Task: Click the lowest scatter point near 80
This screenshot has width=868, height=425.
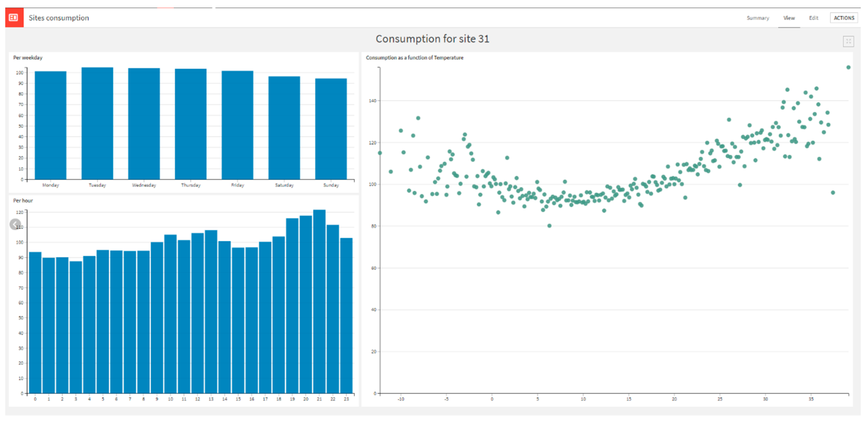Action: click(549, 226)
